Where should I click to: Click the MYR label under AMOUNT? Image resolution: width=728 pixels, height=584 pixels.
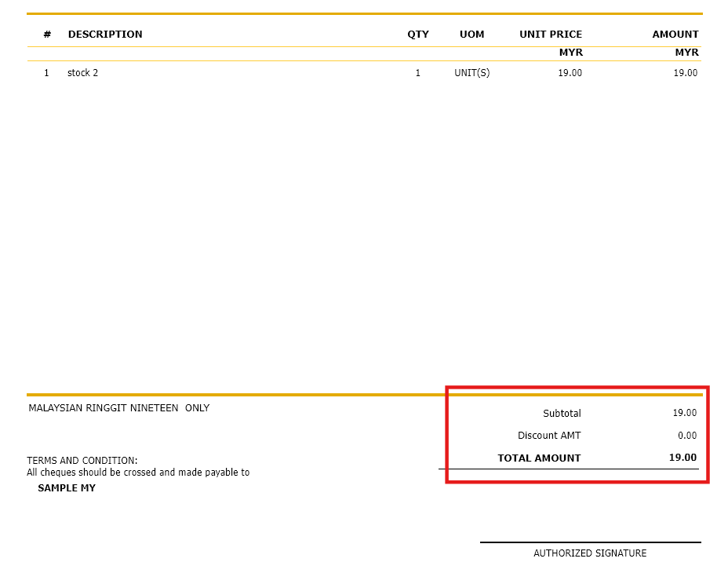(x=686, y=53)
